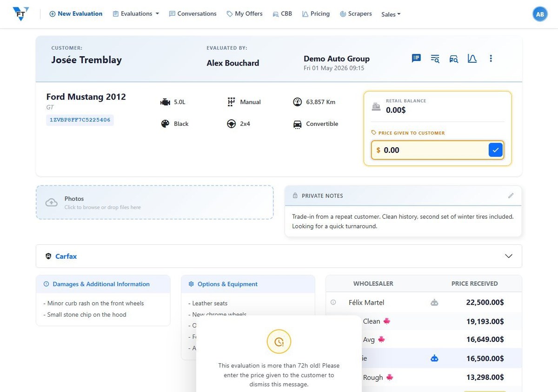
Task: Open the My Offers page
Action: [245, 14]
